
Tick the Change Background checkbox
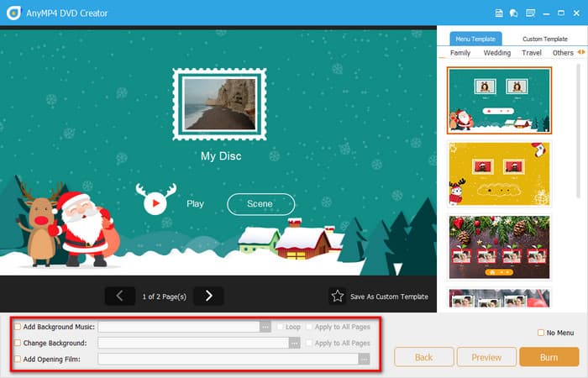coord(18,343)
